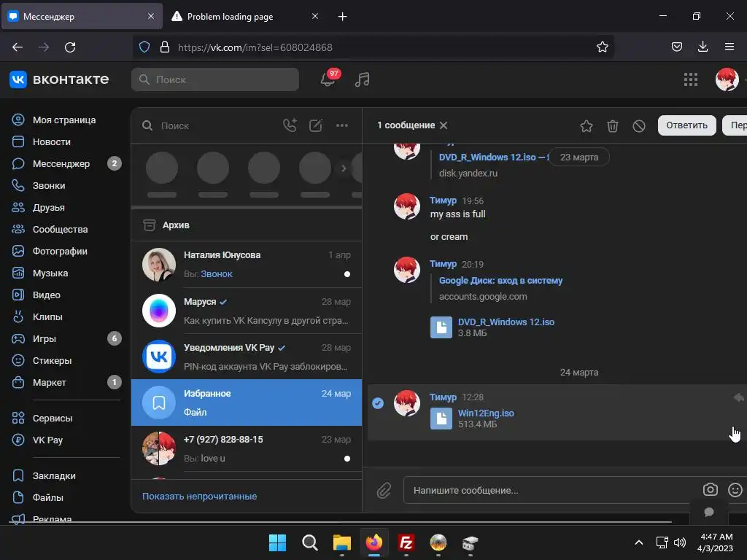The image size is (747, 560).
Task: Open Архив folder
Action: [247, 225]
